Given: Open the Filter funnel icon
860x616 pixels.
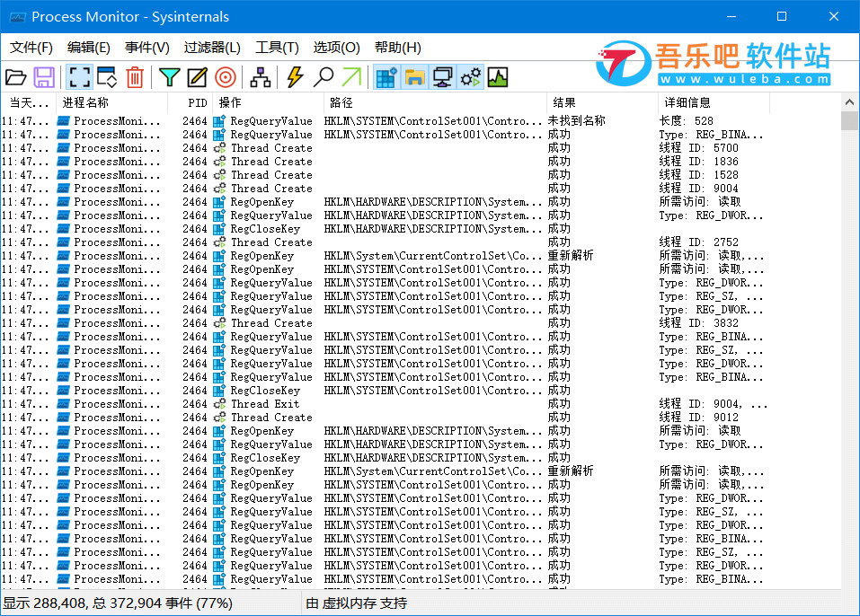Looking at the screenshot, I should 170,77.
